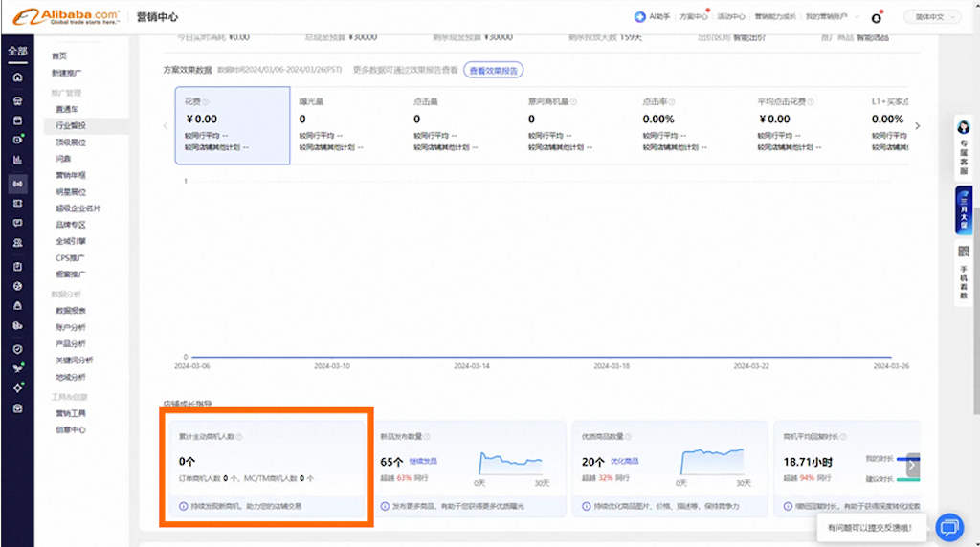The height and width of the screenshot is (547, 980).
Task: Open 超级企业名片 in the sidebar
Action: point(78,208)
